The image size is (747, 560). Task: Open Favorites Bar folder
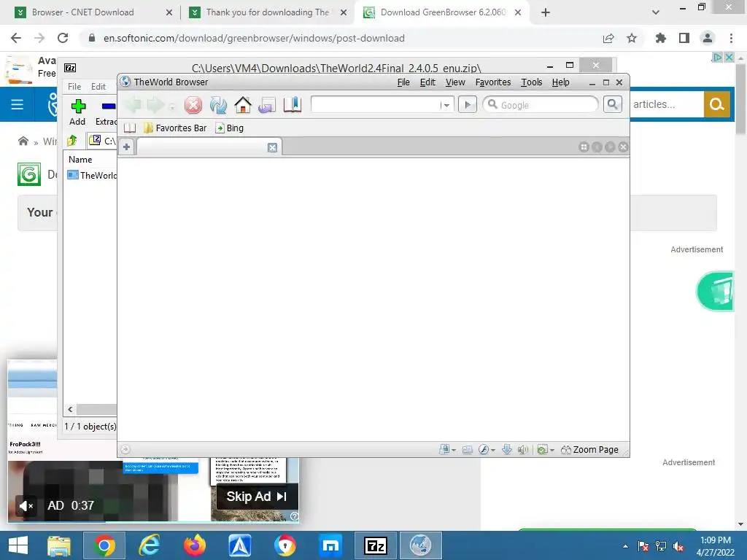click(x=175, y=128)
